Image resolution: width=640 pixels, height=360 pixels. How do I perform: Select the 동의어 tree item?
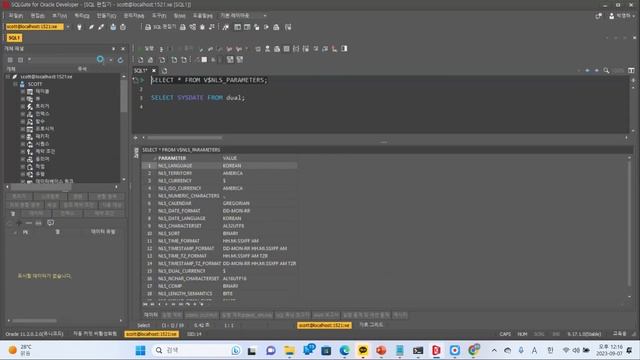pos(42,159)
